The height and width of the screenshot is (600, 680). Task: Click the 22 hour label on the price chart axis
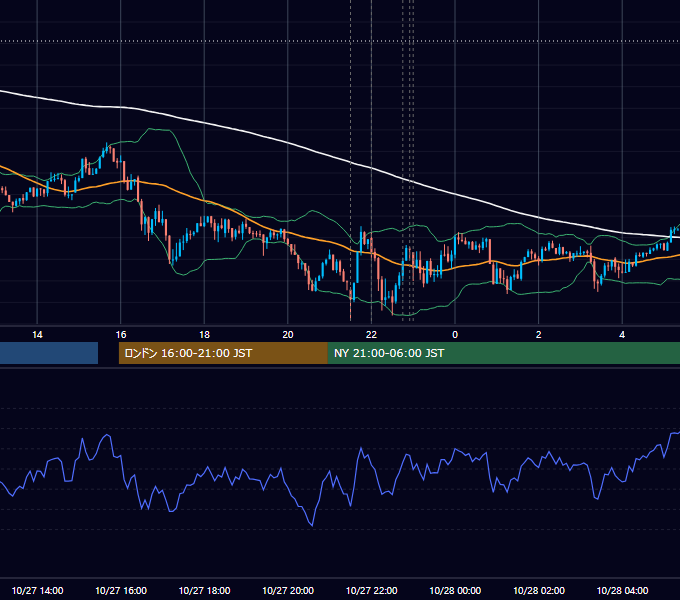tap(371, 335)
